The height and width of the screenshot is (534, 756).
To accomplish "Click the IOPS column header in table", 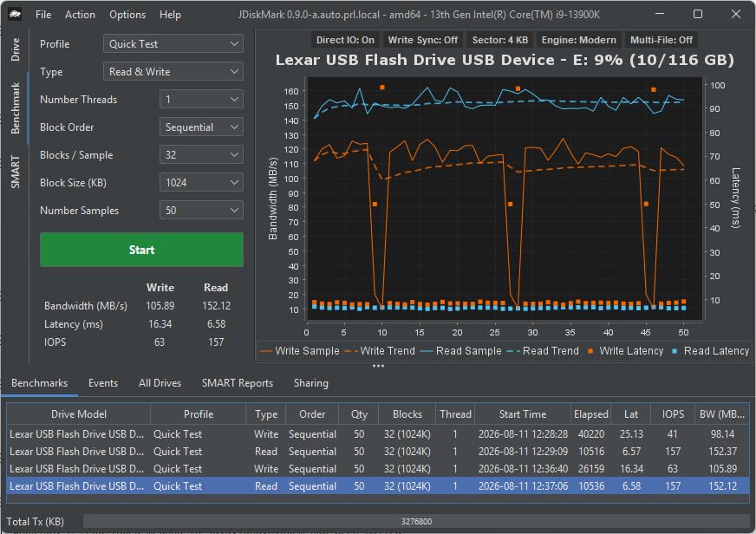I will tap(673, 414).
